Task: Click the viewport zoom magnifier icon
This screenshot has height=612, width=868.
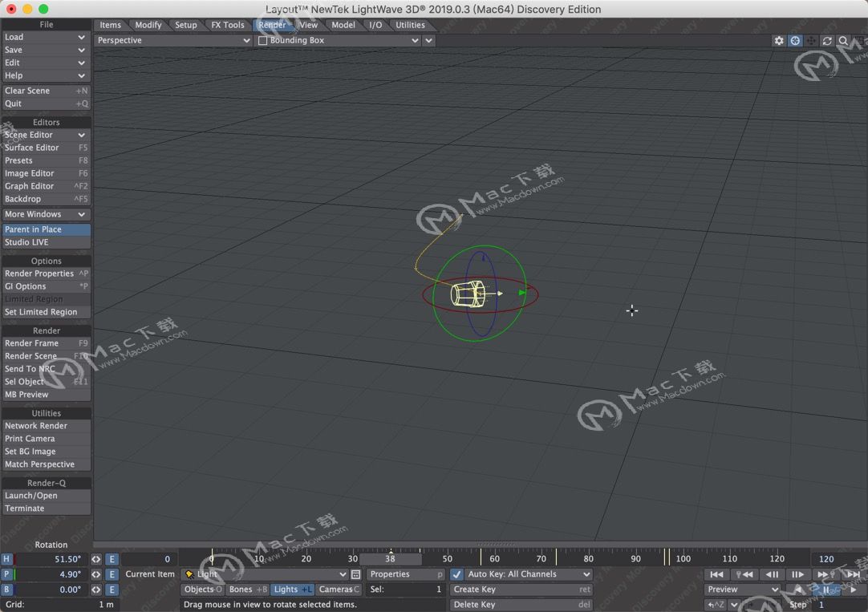Action: (843, 40)
